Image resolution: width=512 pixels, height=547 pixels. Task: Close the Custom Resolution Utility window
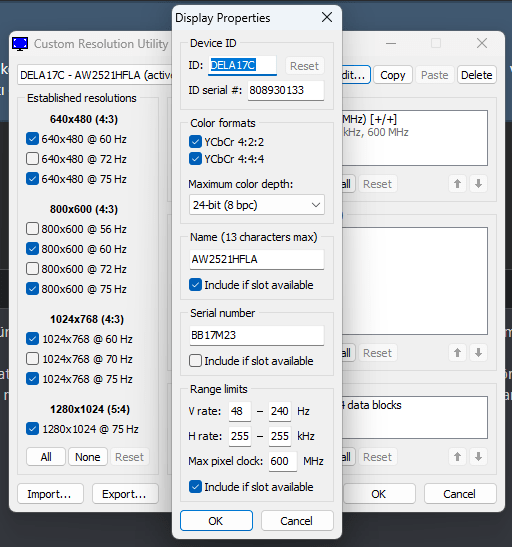[x=482, y=43]
